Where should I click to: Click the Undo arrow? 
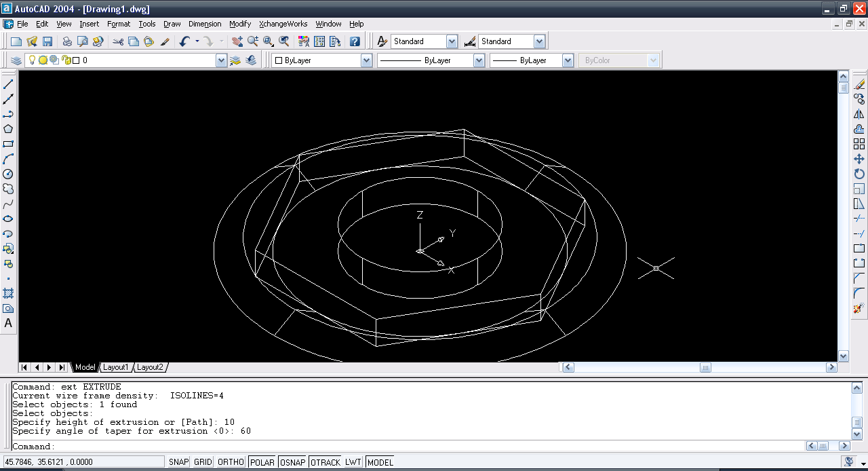tap(184, 41)
